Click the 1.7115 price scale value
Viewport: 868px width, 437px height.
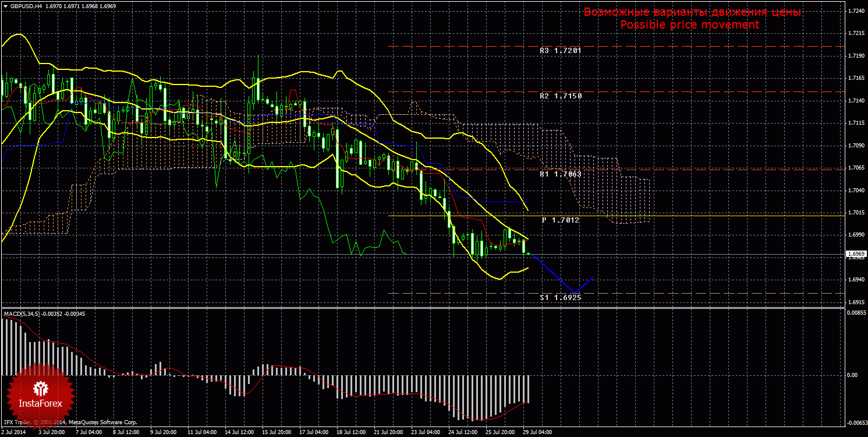point(856,123)
